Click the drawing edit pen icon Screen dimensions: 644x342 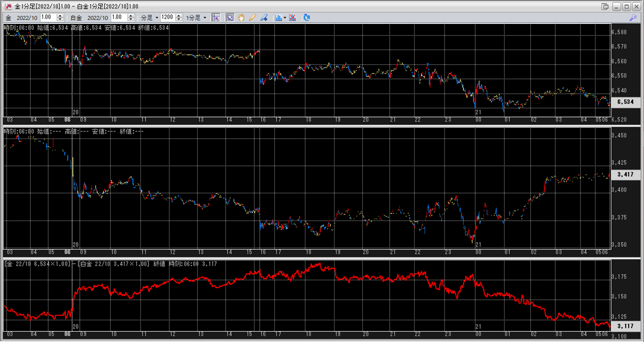(x=264, y=18)
